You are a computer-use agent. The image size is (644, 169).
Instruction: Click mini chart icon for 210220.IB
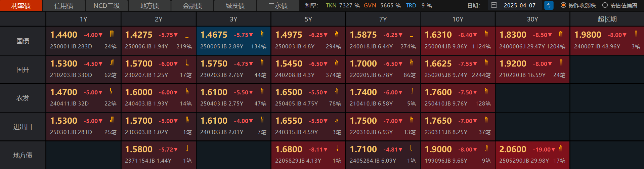coord(561,63)
